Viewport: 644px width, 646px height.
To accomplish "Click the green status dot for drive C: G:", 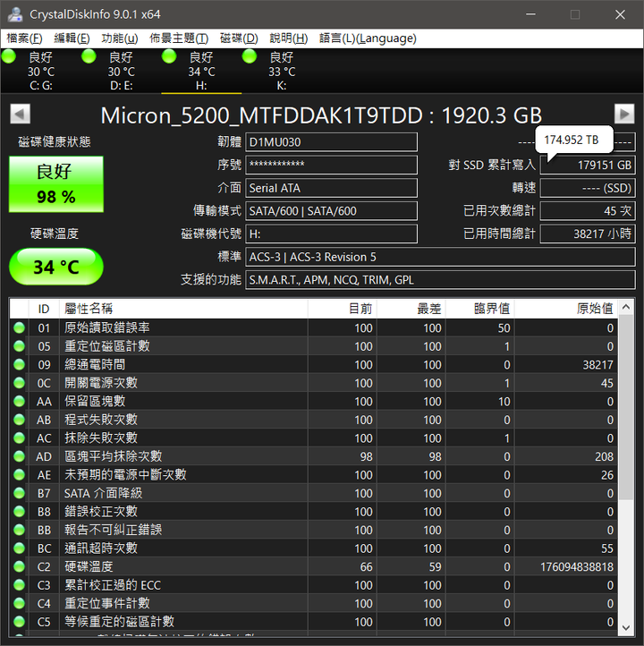I will [9, 56].
